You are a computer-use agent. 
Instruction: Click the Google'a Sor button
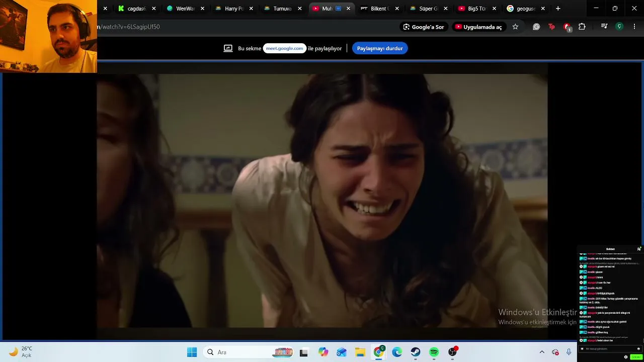click(x=424, y=27)
